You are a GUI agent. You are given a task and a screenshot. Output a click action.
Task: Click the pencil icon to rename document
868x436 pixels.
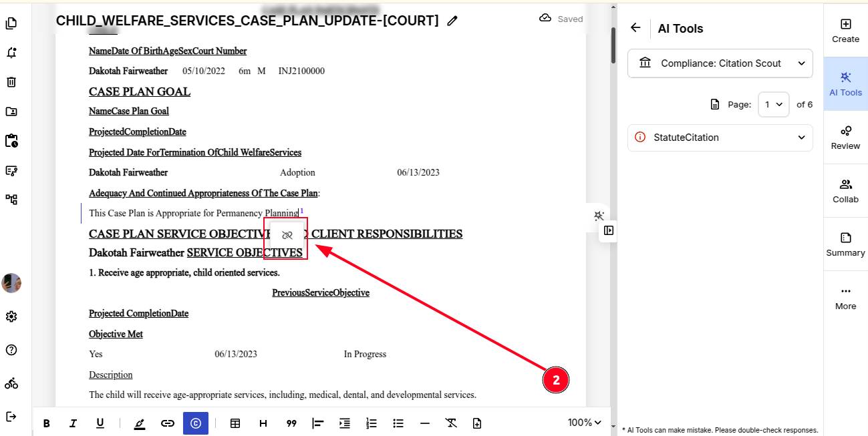[x=452, y=21]
